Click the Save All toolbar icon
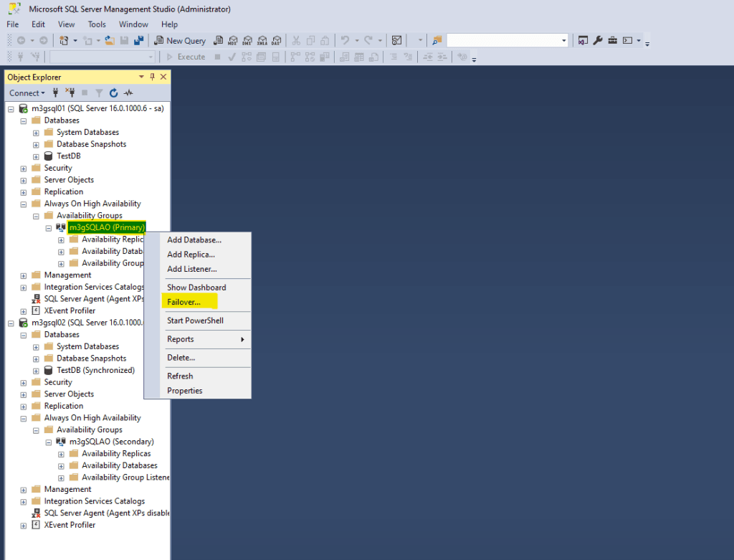This screenshot has height=560, width=734. 138,41
